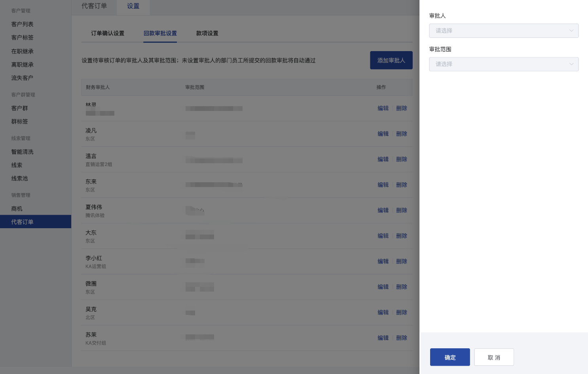This screenshot has width=588, height=374.
Task: Go to 离职继承 in the sidebar
Action: pos(23,65)
